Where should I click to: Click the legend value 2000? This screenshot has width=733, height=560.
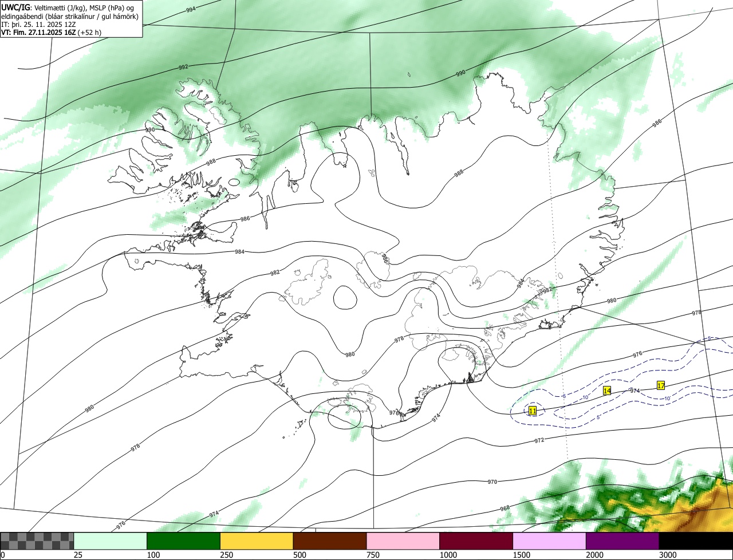coord(594,555)
